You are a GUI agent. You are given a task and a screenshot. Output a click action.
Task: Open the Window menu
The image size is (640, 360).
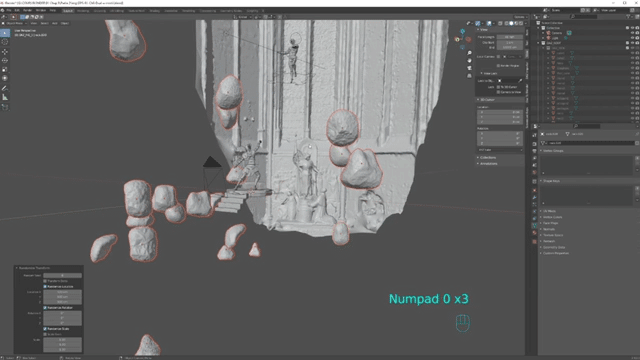click(x=41, y=10)
